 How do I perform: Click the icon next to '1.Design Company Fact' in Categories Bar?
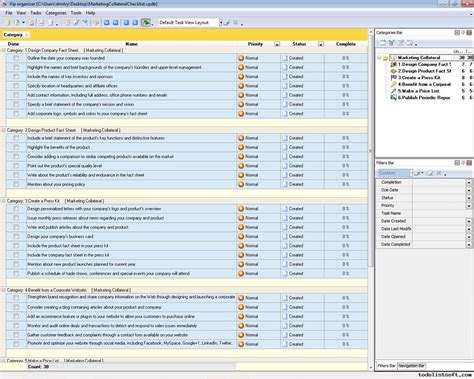coord(393,64)
